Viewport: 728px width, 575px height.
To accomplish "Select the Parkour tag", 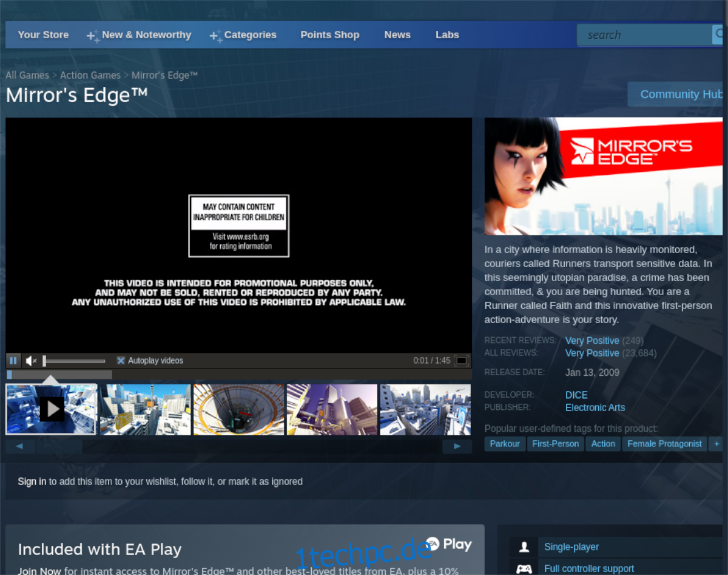I will (505, 444).
